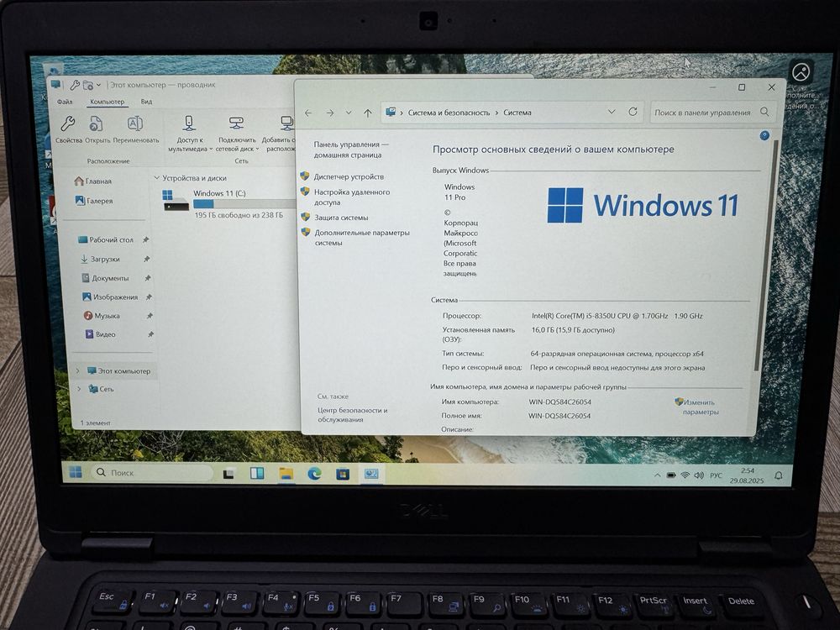Viewport: 840px width, 630px height.
Task: Click the Открыть ribbon icon
Action: (97, 129)
